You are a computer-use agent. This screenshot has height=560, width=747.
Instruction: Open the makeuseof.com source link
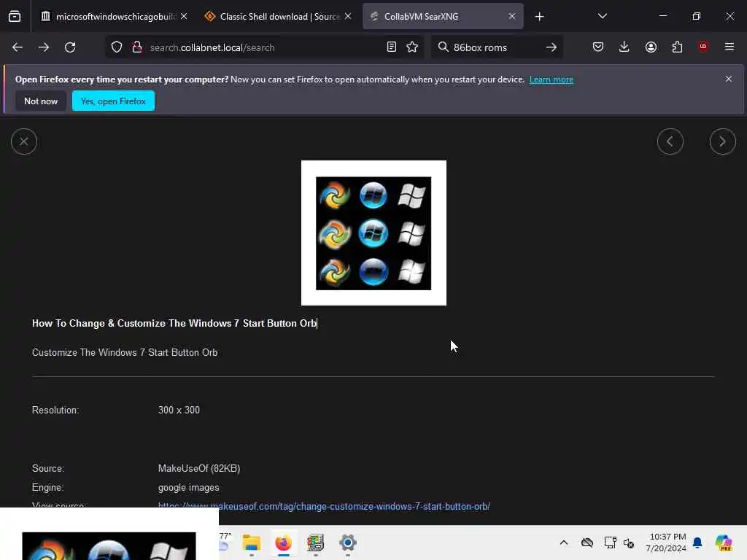click(324, 506)
